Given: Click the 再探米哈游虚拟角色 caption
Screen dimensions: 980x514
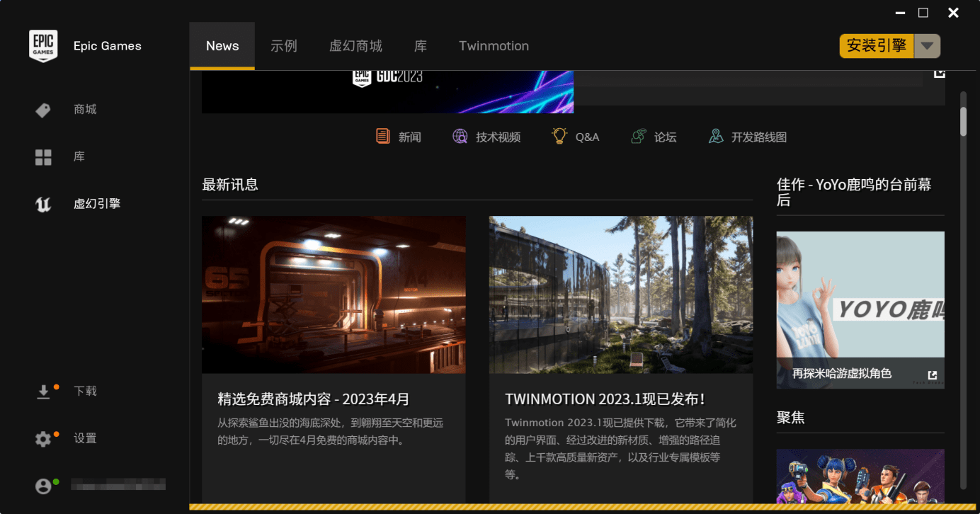Looking at the screenshot, I should pos(842,374).
